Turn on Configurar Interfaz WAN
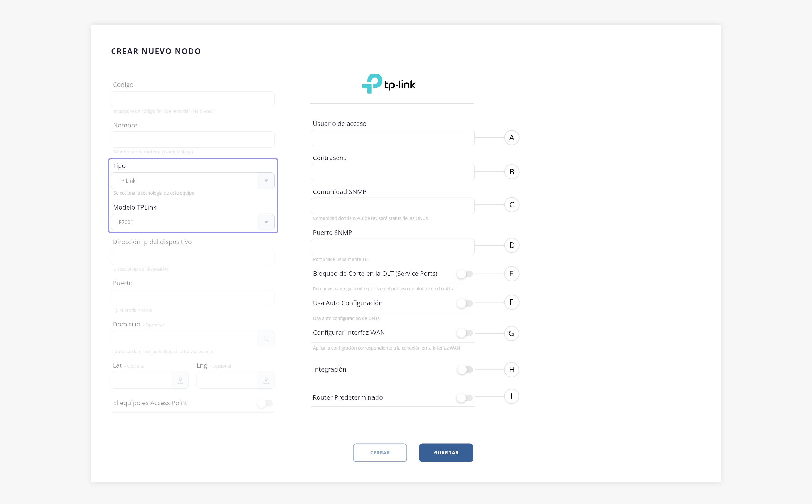The image size is (812, 504). (465, 333)
